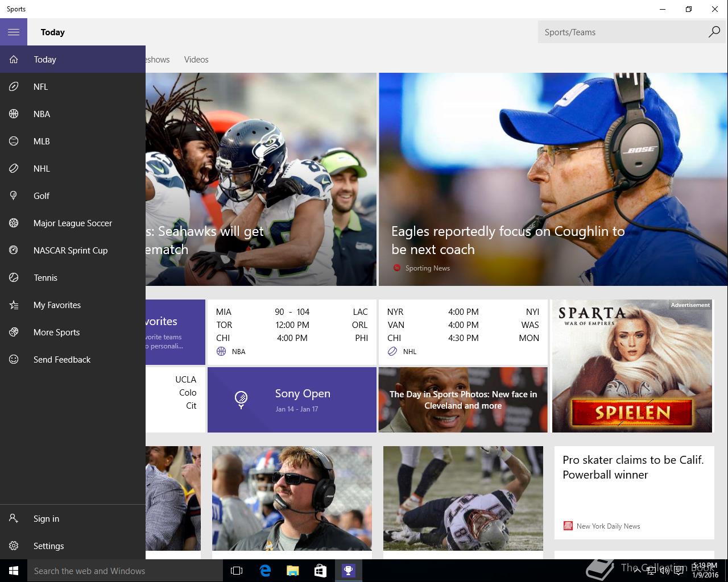The width and height of the screenshot is (728, 582).
Task: Select the NASCAR Sprint Cup icon
Action: [14, 250]
